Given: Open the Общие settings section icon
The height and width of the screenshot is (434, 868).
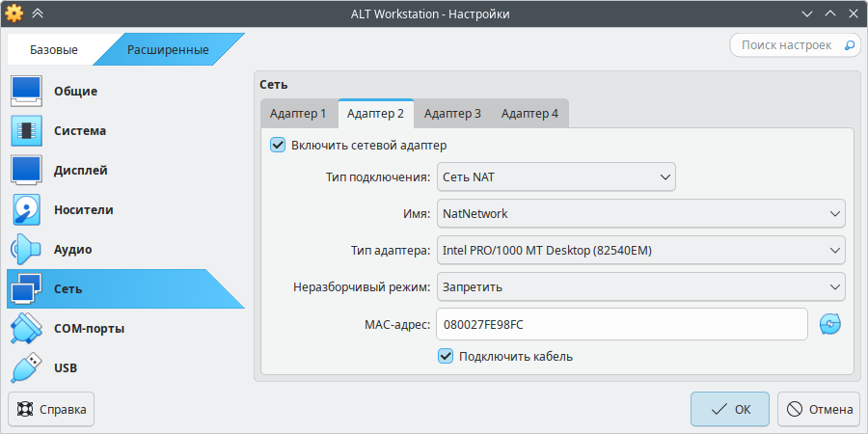Looking at the screenshot, I should [26, 91].
